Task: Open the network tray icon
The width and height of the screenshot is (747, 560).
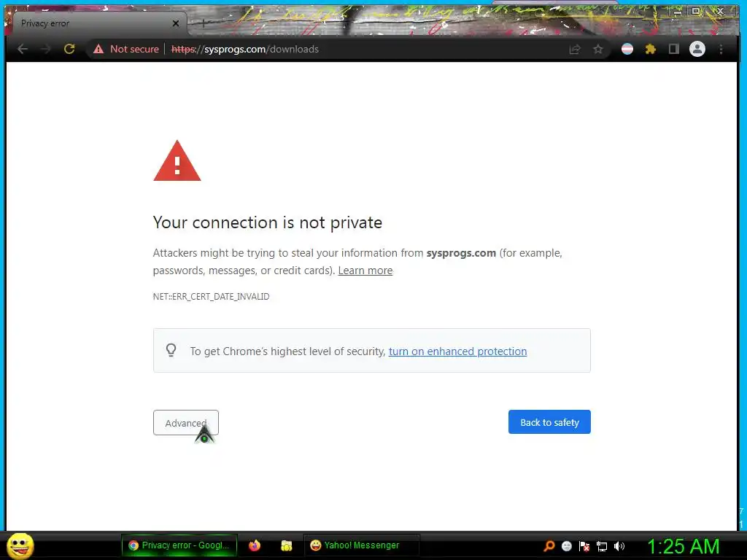Action: coord(602,547)
